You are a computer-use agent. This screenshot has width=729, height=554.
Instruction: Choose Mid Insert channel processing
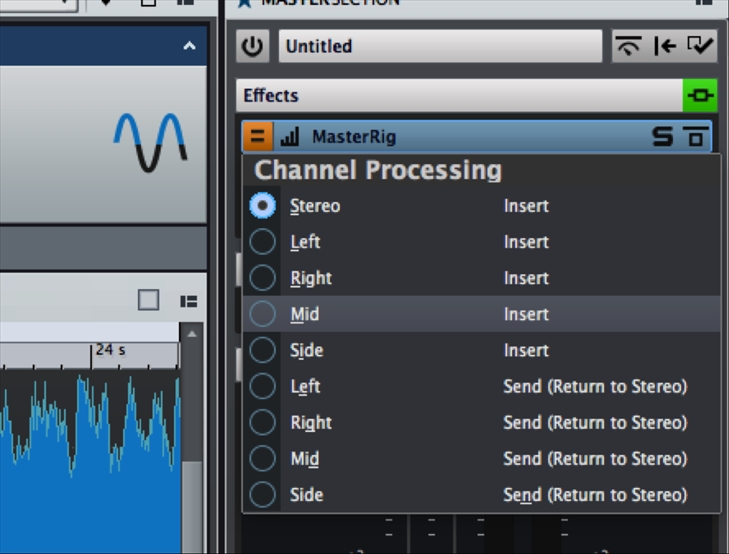(x=481, y=314)
